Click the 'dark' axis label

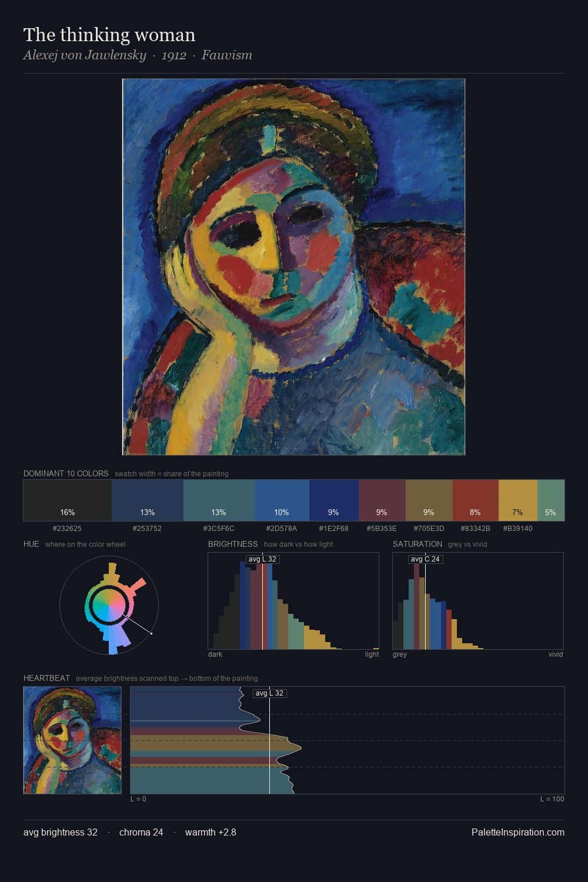click(x=215, y=654)
